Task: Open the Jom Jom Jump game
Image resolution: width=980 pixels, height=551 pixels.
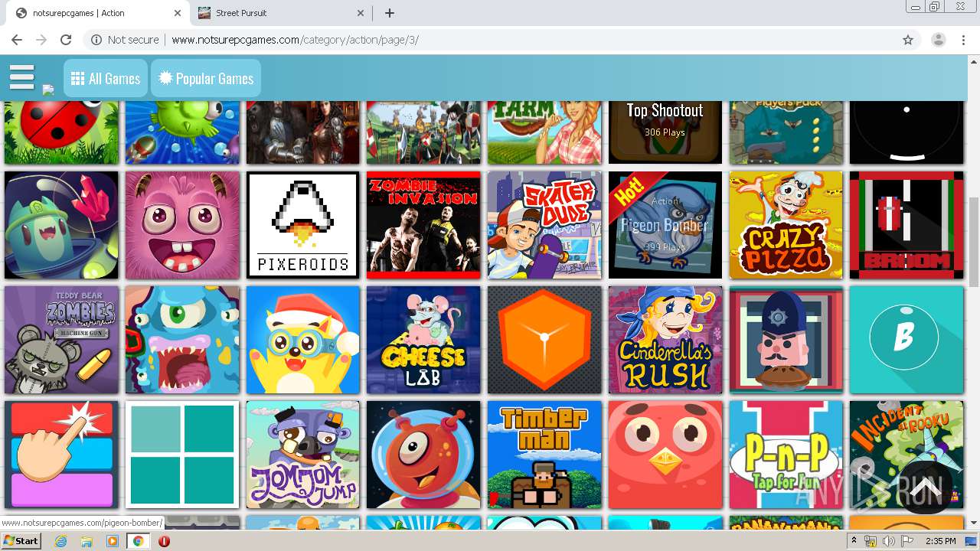Action: (303, 455)
